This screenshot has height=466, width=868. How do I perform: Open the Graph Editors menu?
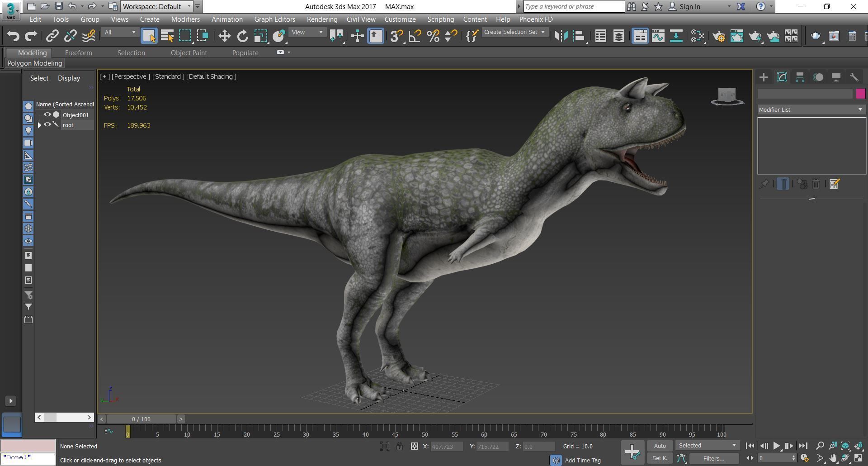pos(274,19)
